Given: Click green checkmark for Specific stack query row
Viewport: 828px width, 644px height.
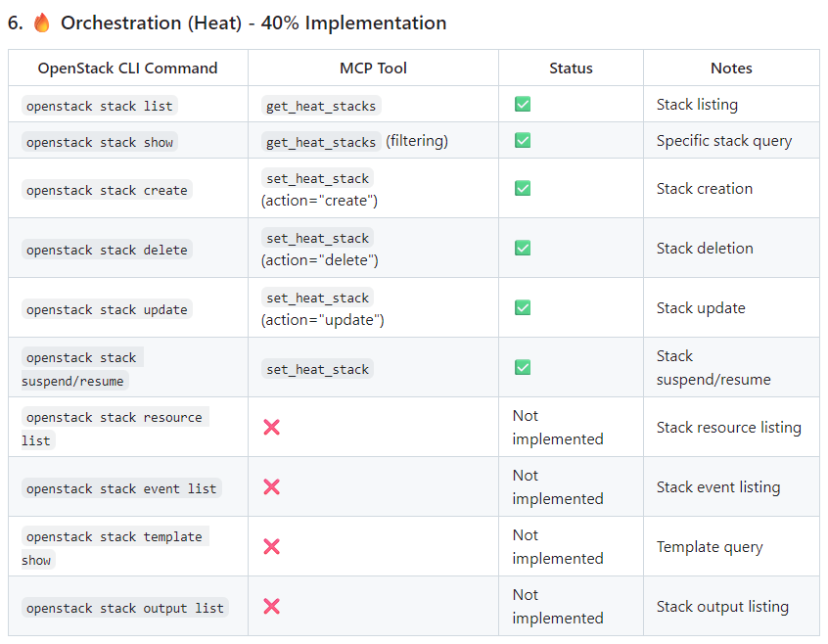Looking at the screenshot, I should (523, 140).
